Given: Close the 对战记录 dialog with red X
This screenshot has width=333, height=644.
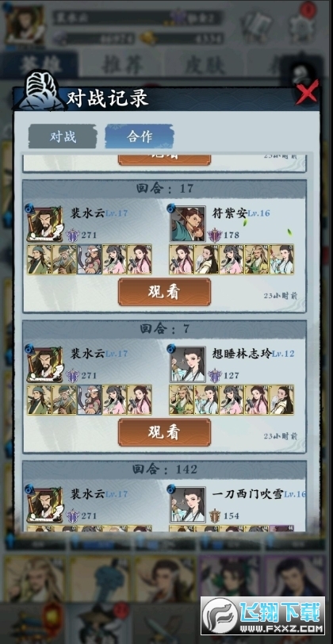Looking at the screenshot, I should point(307,92).
